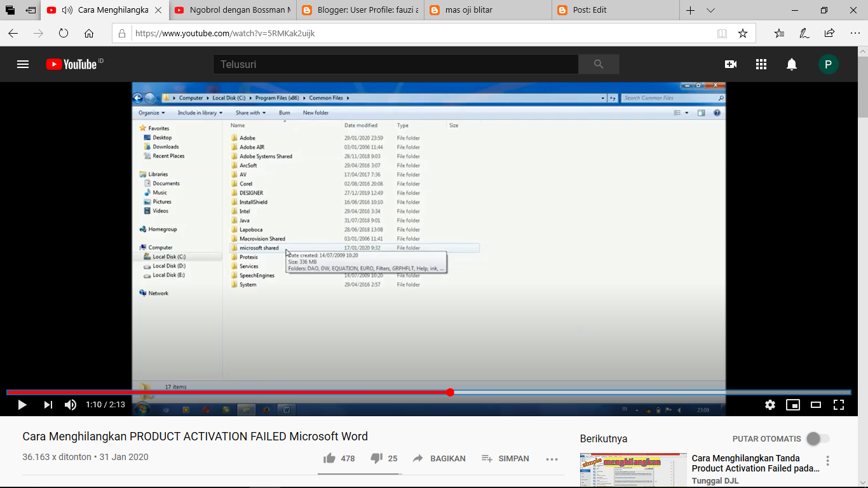The height and width of the screenshot is (488, 868).
Task: Click the Berikutnya heading
Action: pyautogui.click(x=604, y=438)
